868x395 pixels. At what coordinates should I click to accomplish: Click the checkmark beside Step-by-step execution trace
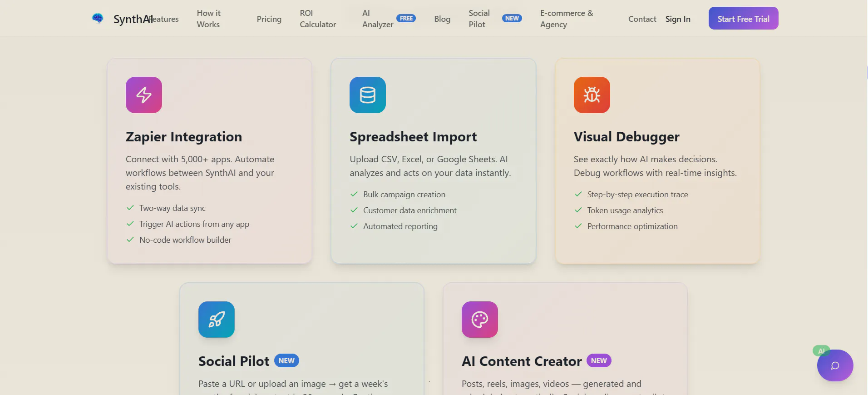(578, 194)
